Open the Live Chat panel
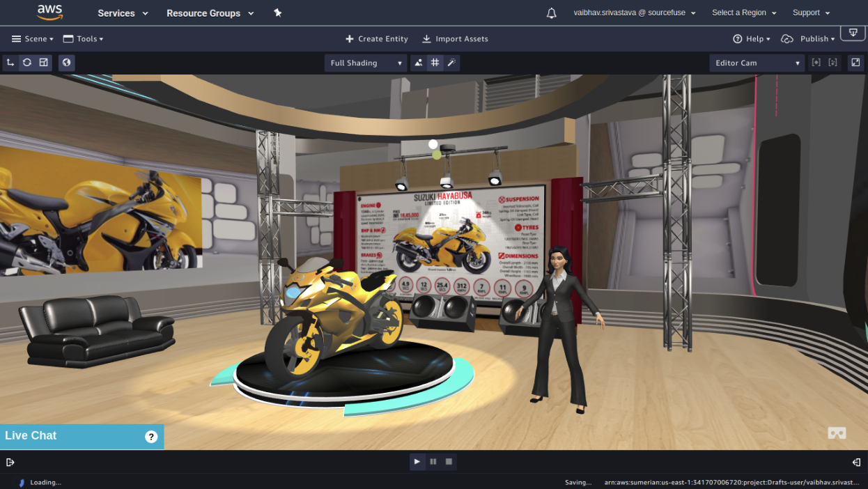Image resolution: width=868 pixels, height=489 pixels. coord(82,436)
